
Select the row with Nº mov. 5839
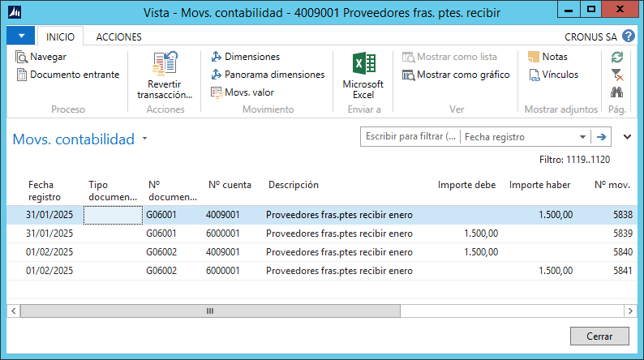point(322,234)
